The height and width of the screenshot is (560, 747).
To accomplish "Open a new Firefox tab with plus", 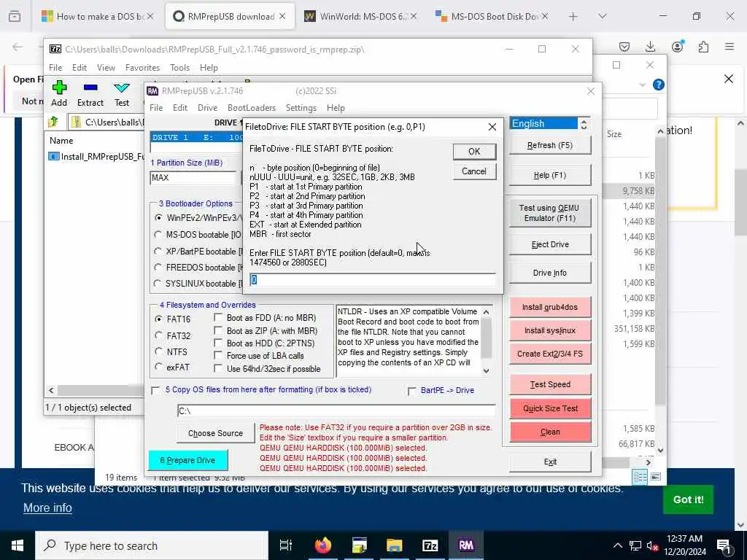I will click(573, 16).
